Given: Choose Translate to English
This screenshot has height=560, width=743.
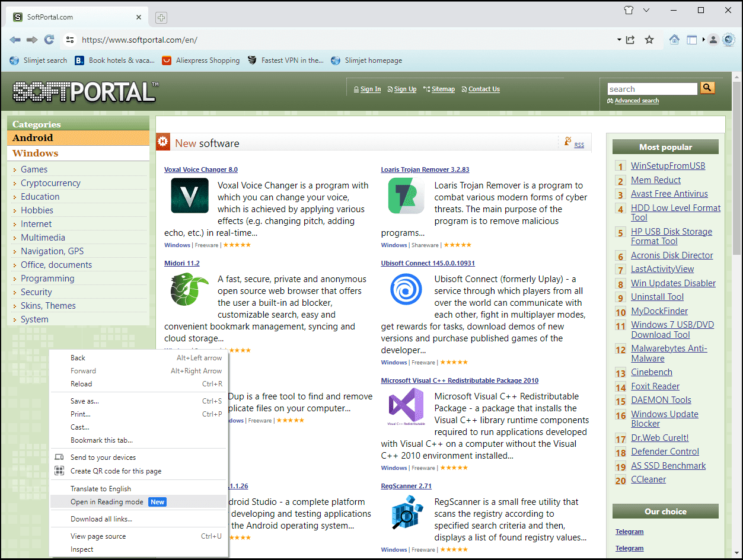Looking at the screenshot, I should coord(139,489).
